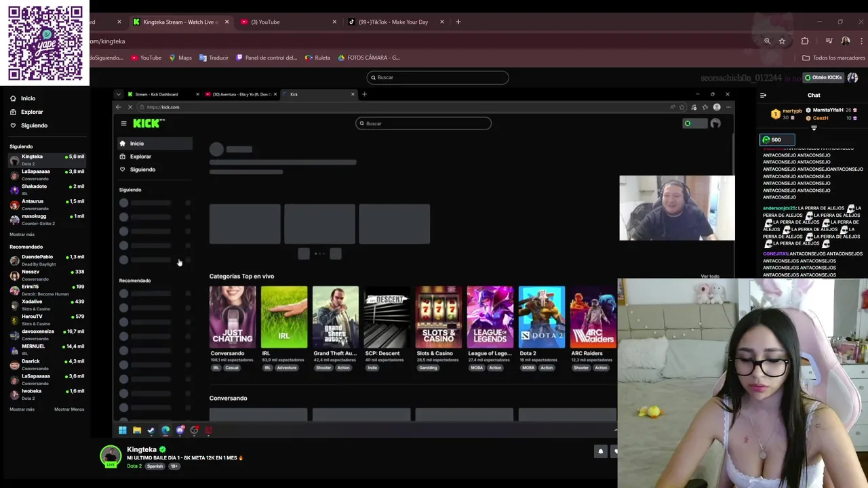Click the 18+ tag below stream title
The image size is (868, 488).
(x=174, y=466)
